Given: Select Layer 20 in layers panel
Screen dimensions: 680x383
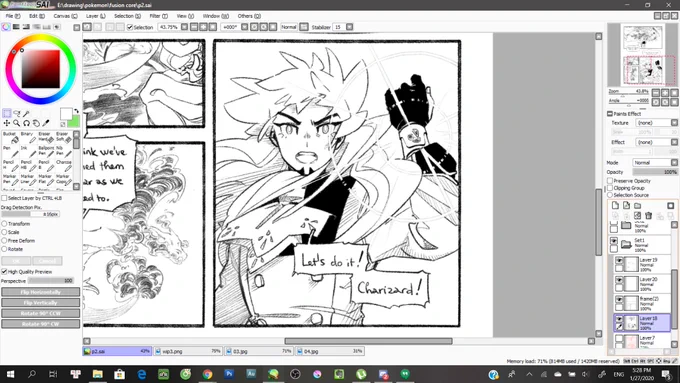Looking at the screenshot, I should pos(643,284).
